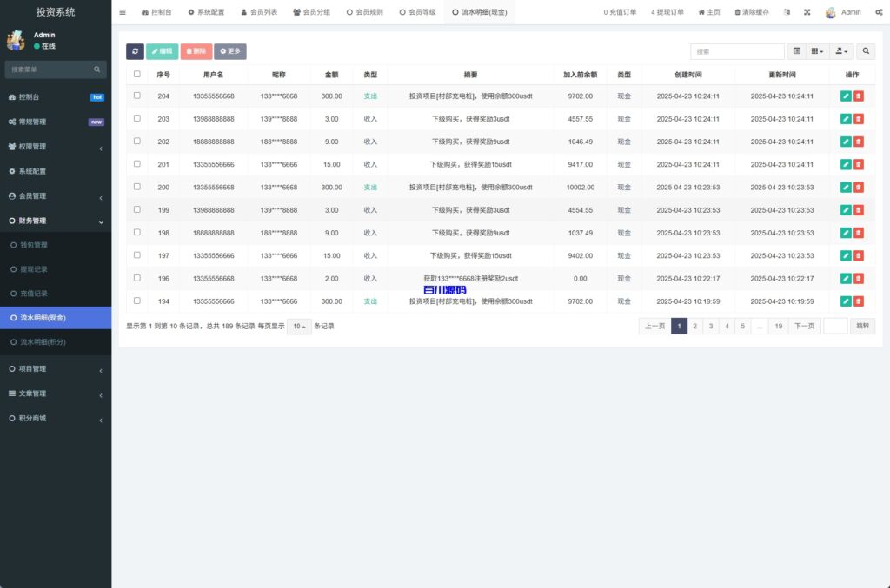Delete record row 197
The image size is (890, 588).
[x=858, y=255]
